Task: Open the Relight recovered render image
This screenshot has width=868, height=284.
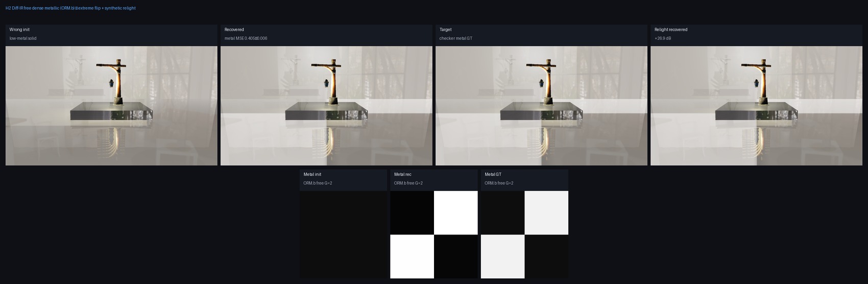Action: tap(756, 106)
